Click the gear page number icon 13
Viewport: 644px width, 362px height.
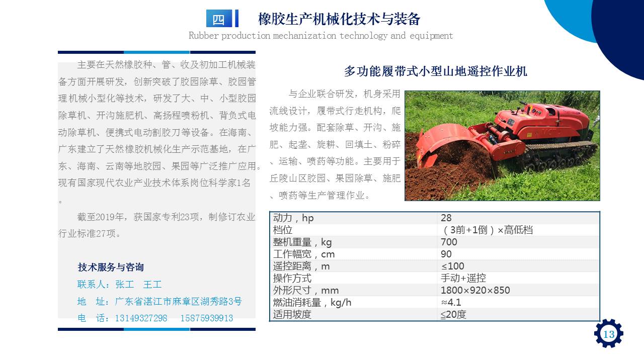(x=609, y=333)
